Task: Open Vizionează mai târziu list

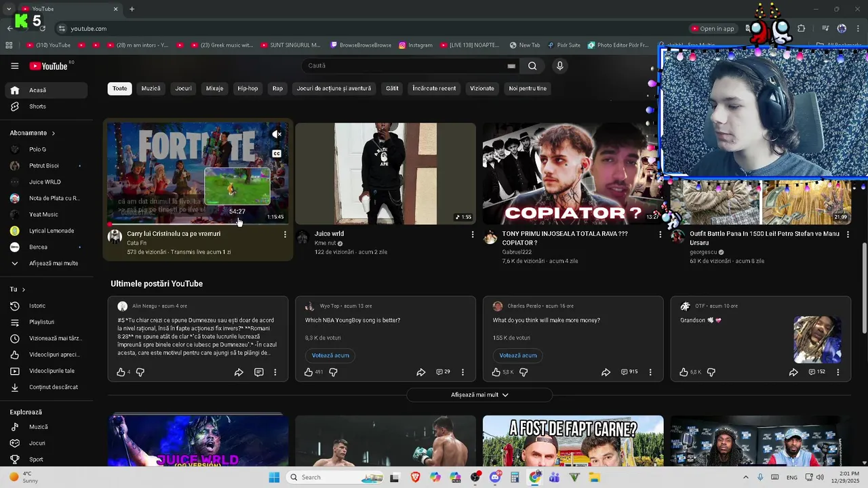Action: (46, 338)
